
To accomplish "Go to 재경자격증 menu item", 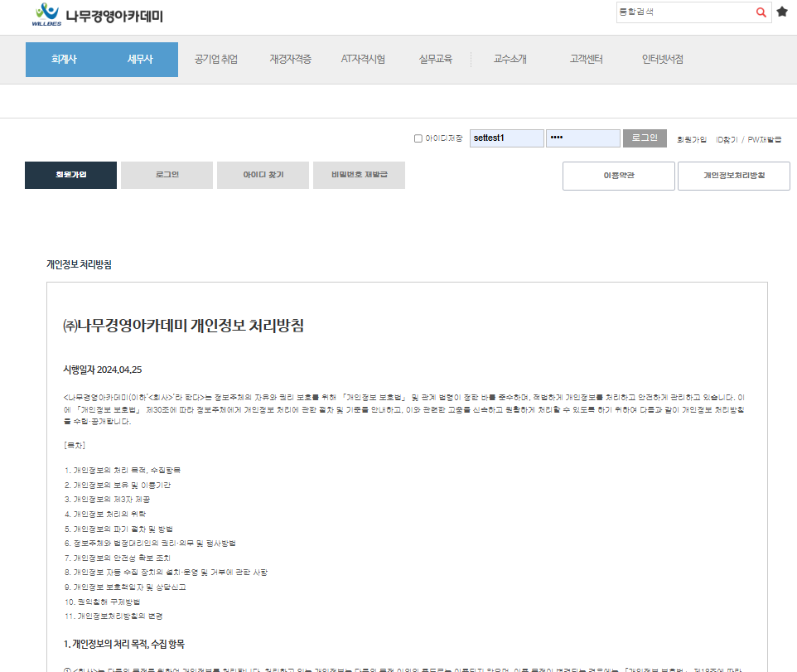I will pos(290,59).
